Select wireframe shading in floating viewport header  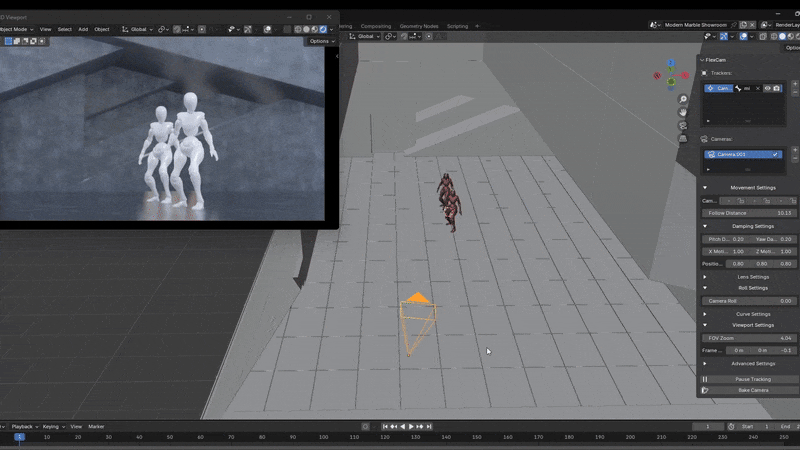[x=298, y=29]
